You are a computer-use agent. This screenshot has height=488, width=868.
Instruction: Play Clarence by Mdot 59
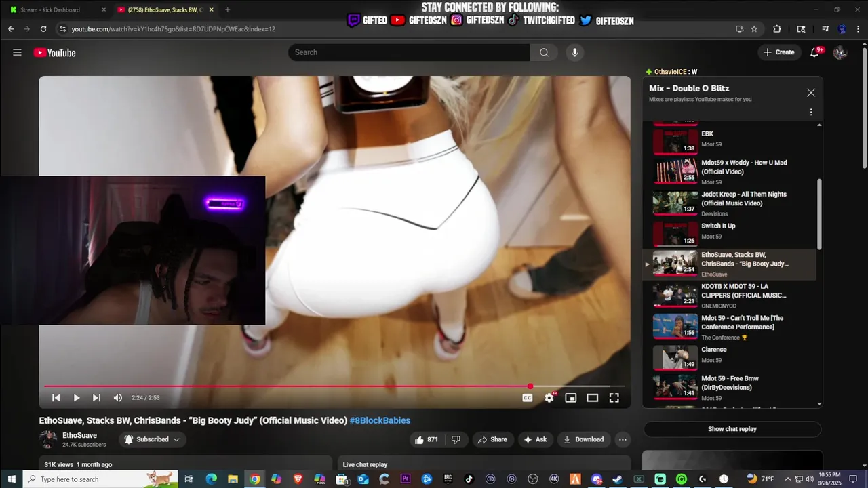[730, 357]
